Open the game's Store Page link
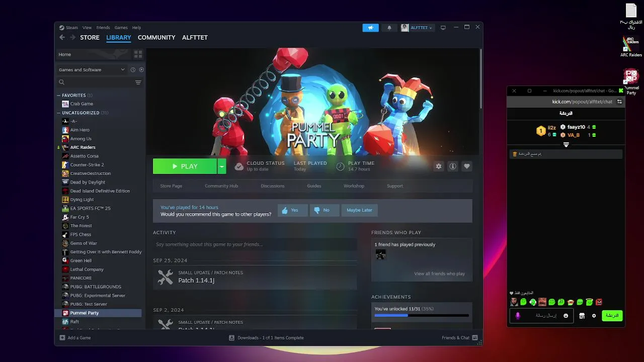644x362 pixels. point(171,186)
